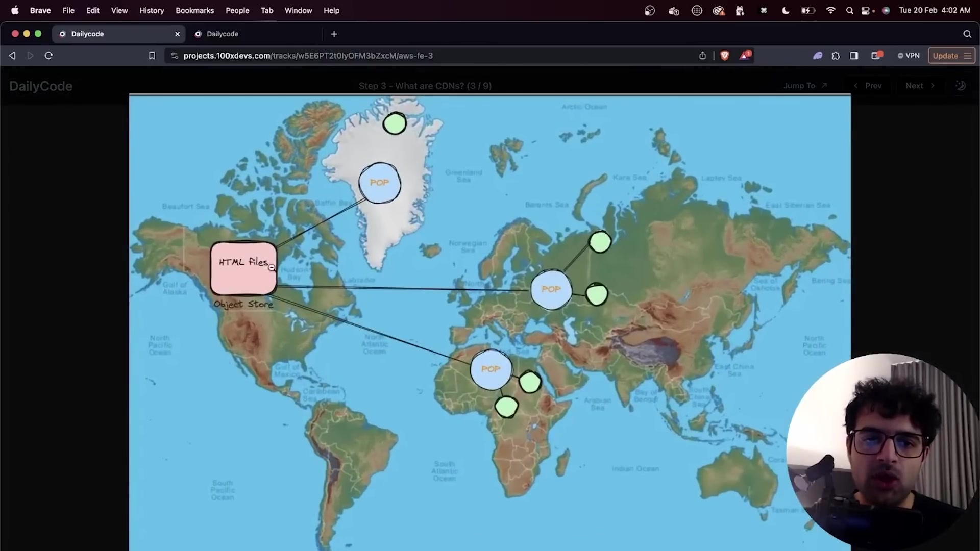Open Leo AI assistant icon in toolbar
This screenshot has width=980, height=551.
(818, 56)
